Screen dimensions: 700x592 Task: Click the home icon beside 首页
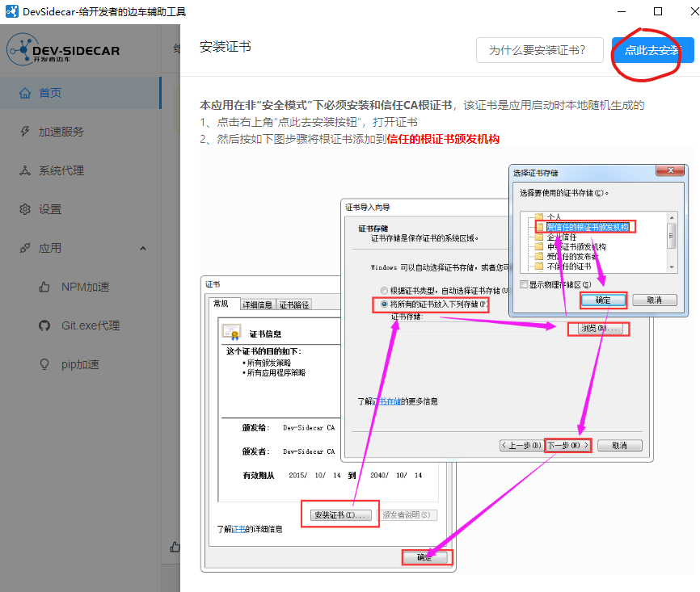point(25,93)
